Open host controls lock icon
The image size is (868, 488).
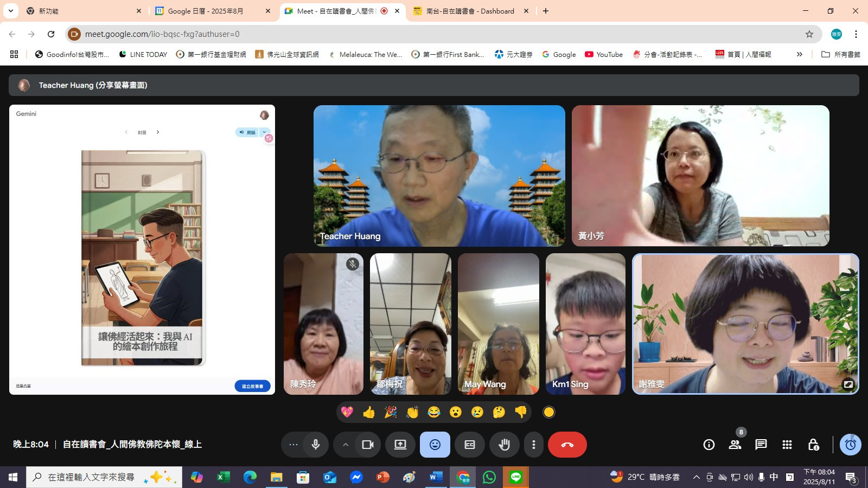[813, 445]
